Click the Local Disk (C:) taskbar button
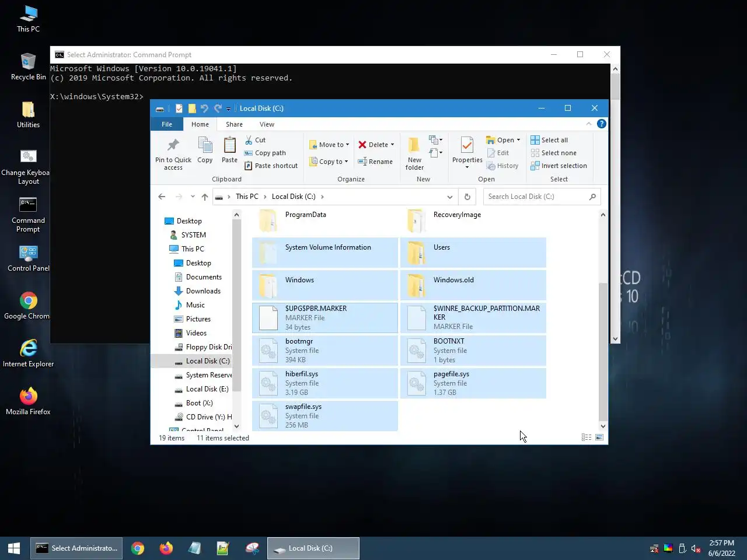 [x=313, y=548]
